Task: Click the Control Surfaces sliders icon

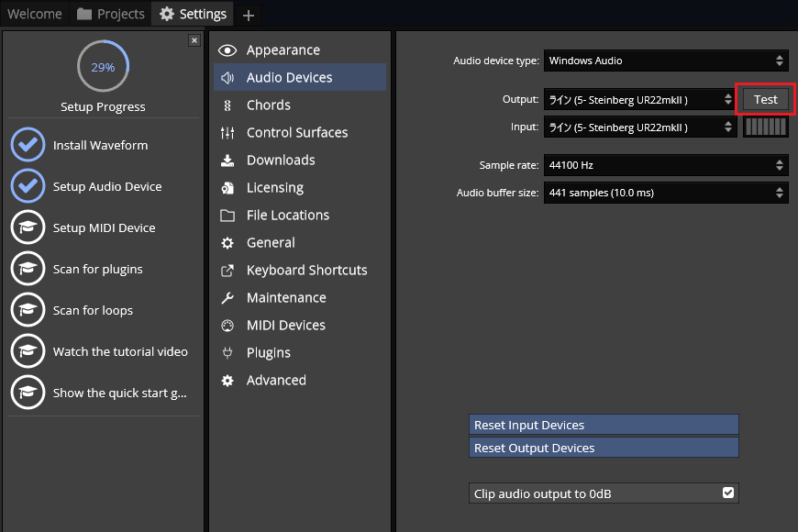Action: tap(227, 133)
